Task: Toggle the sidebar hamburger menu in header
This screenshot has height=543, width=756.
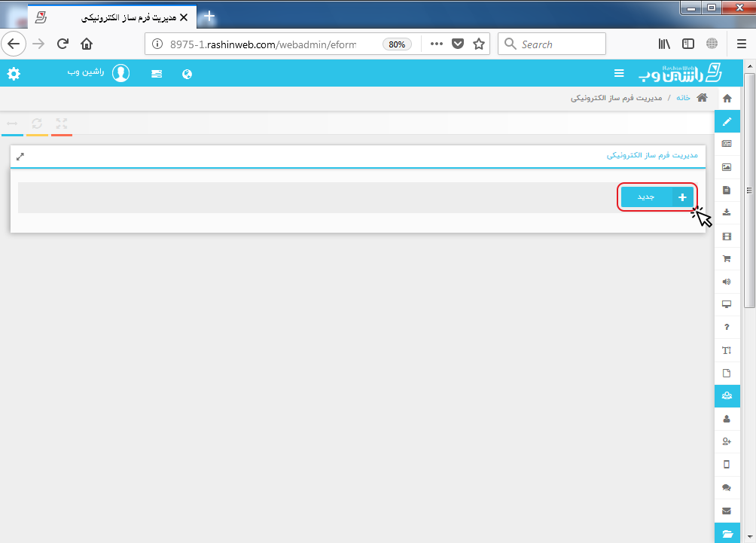Action: [x=619, y=73]
